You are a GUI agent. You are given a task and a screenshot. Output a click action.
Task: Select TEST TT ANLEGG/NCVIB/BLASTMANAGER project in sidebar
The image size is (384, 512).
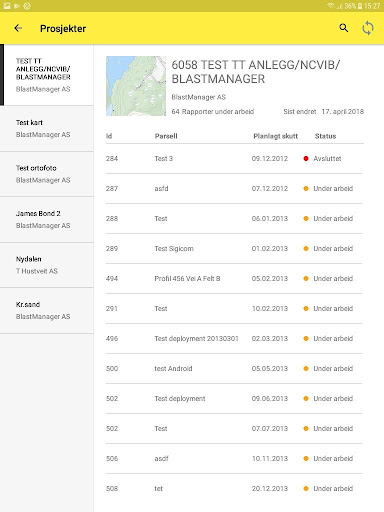(47, 75)
